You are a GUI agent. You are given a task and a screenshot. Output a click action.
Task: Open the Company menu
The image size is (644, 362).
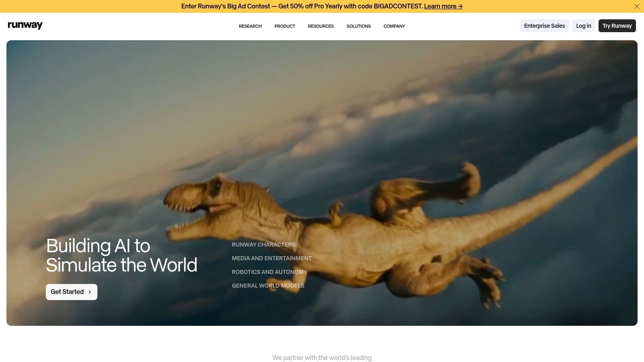click(x=394, y=26)
